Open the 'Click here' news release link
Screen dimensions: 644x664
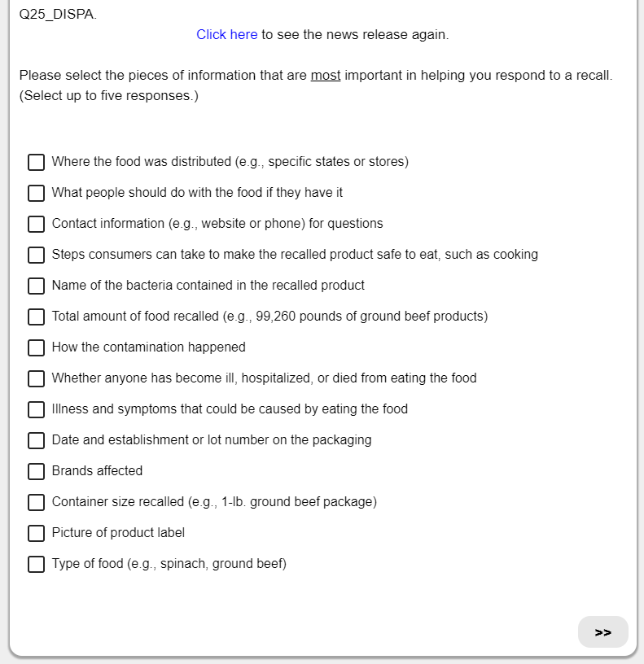[x=226, y=35]
